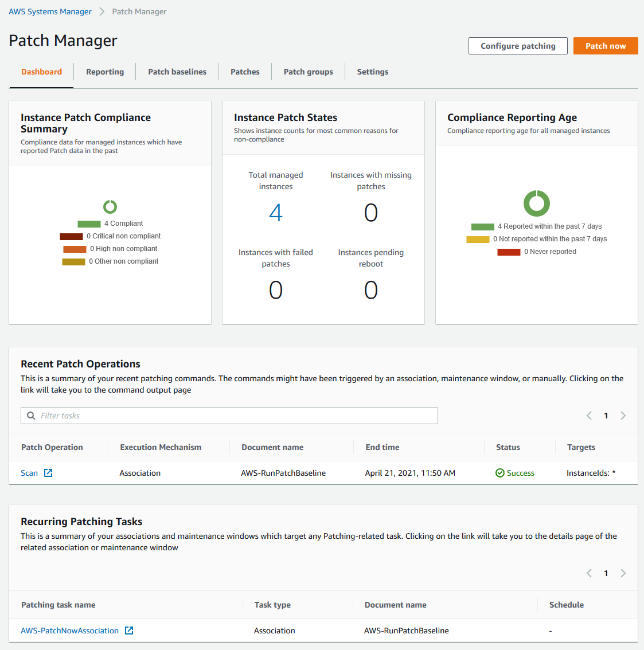The image size is (644, 650).
Task: Click the Configure patching button
Action: [518, 46]
